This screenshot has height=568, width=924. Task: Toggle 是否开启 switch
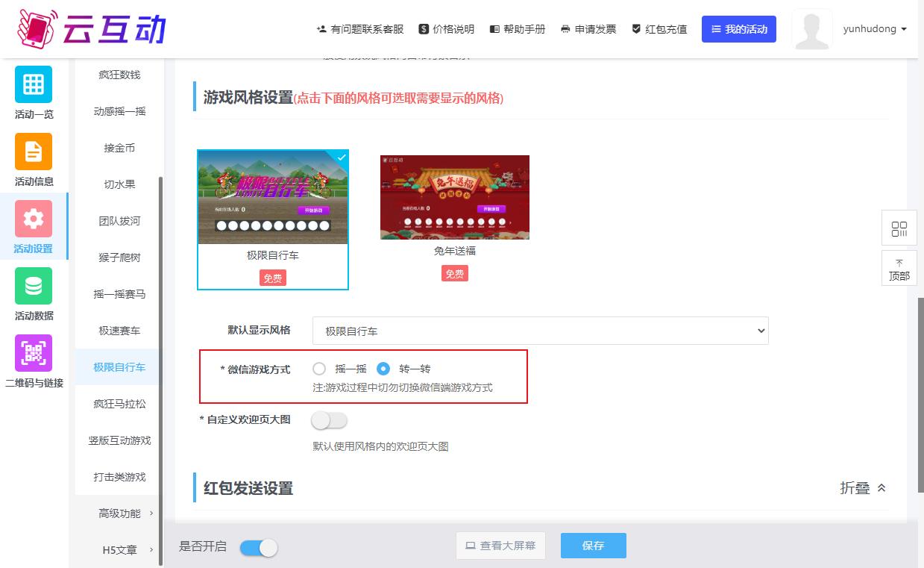(259, 548)
